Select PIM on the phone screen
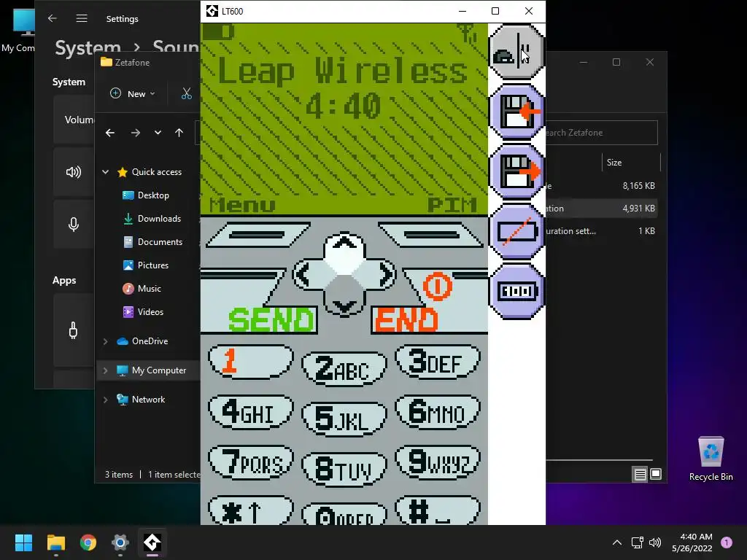The height and width of the screenshot is (560, 747). [452, 205]
